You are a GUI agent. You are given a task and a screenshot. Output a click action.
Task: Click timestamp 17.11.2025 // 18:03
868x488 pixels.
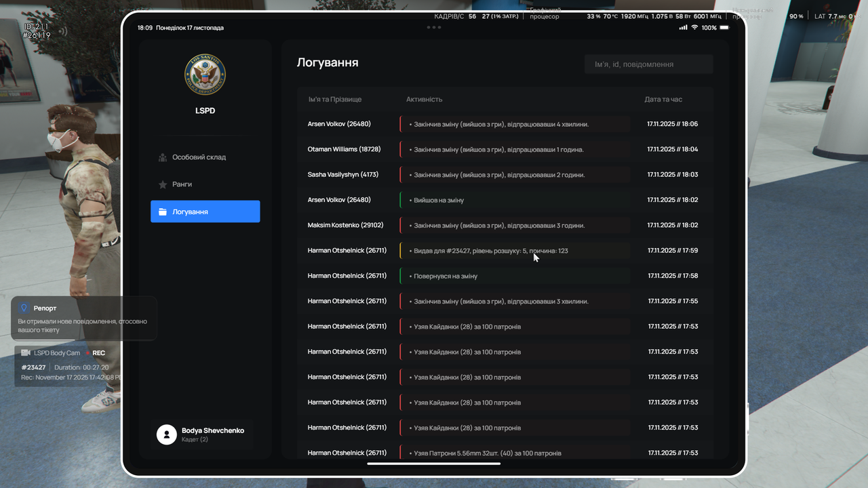[672, 175]
